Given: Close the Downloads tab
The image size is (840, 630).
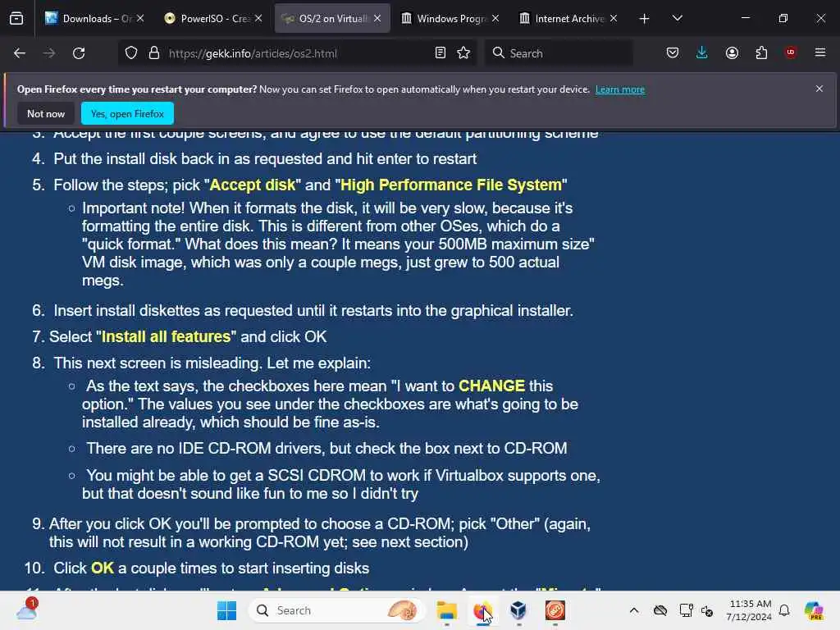Looking at the screenshot, I should 139,18.
